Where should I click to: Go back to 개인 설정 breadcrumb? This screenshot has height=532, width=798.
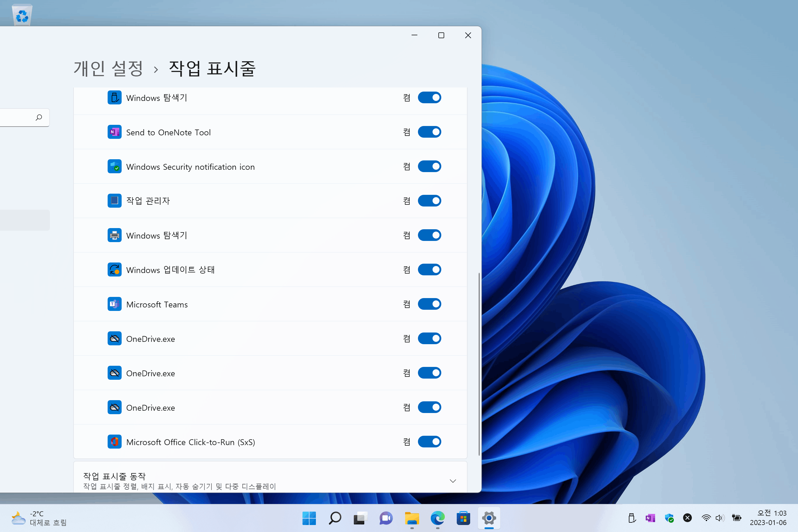click(x=108, y=69)
